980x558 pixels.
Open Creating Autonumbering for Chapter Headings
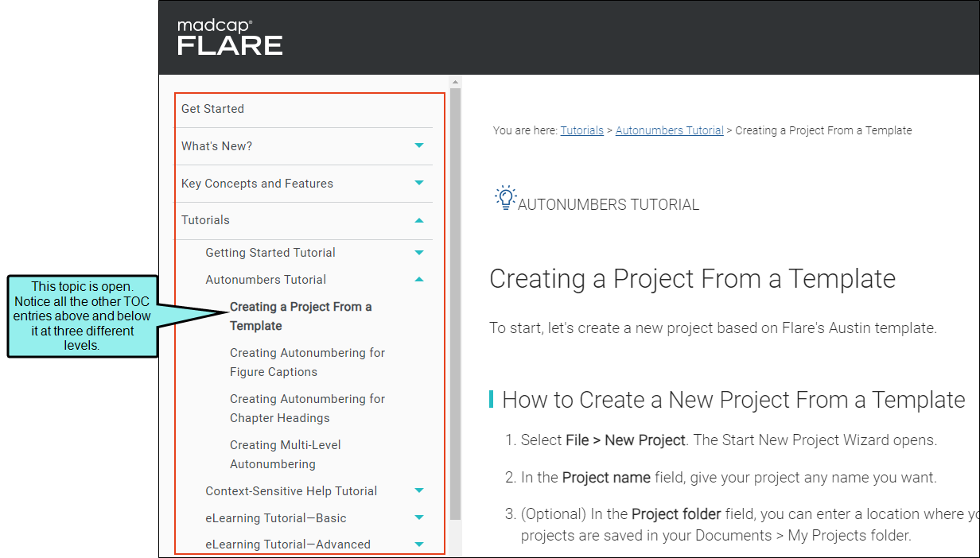(307, 409)
